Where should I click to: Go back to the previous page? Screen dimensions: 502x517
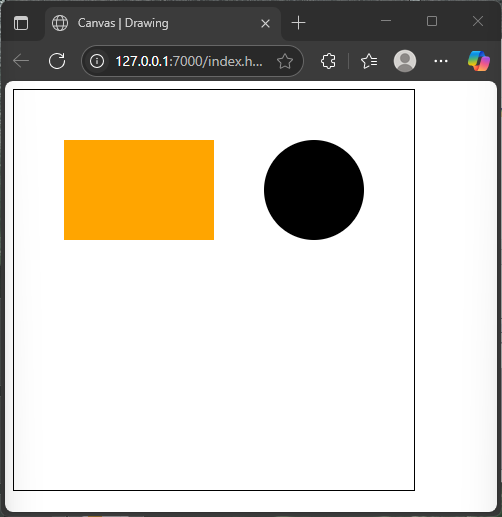[21, 61]
